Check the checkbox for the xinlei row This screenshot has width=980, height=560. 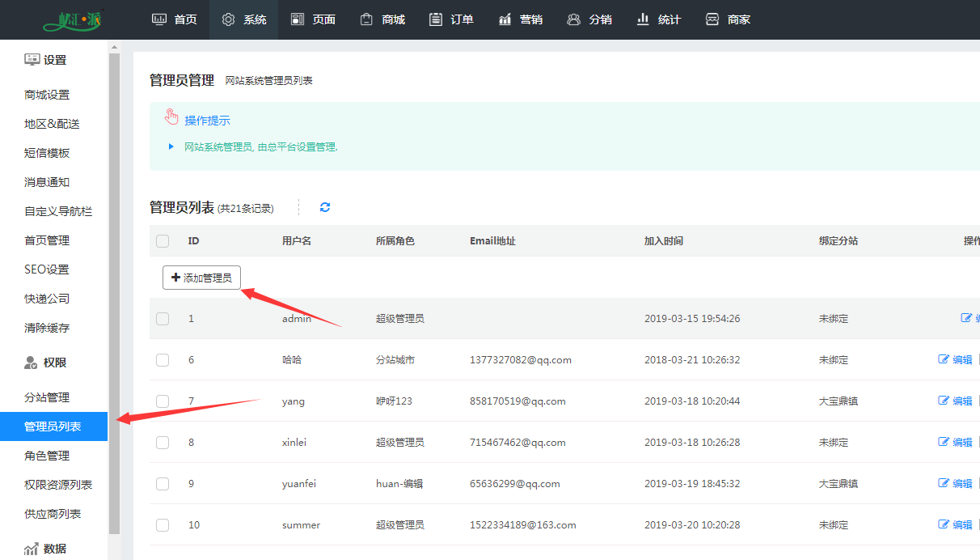pyautogui.click(x=163, y=443)
